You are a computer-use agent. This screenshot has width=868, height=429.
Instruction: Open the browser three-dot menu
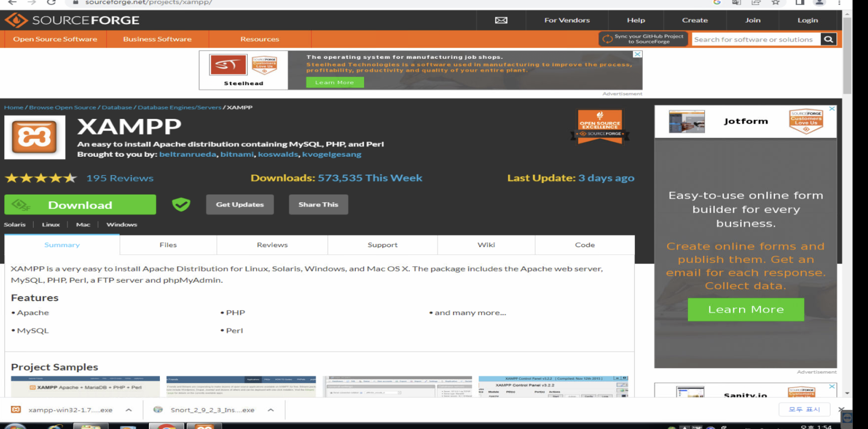tap(839, 3)
